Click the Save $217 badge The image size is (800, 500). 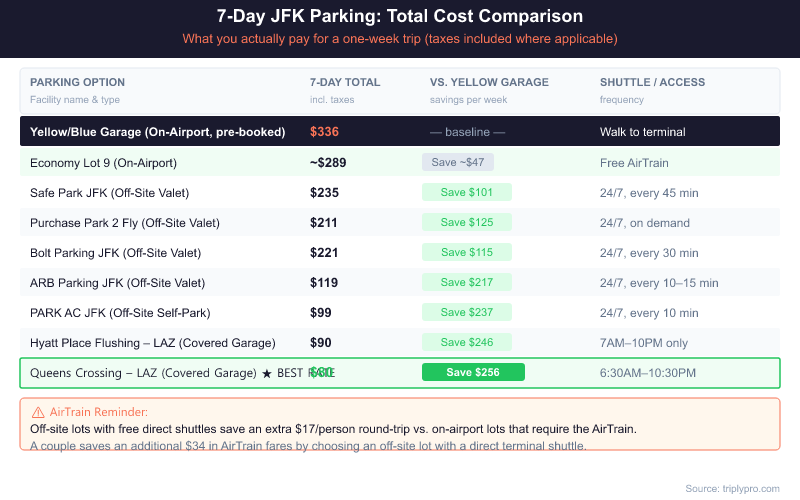coord(467,283)
